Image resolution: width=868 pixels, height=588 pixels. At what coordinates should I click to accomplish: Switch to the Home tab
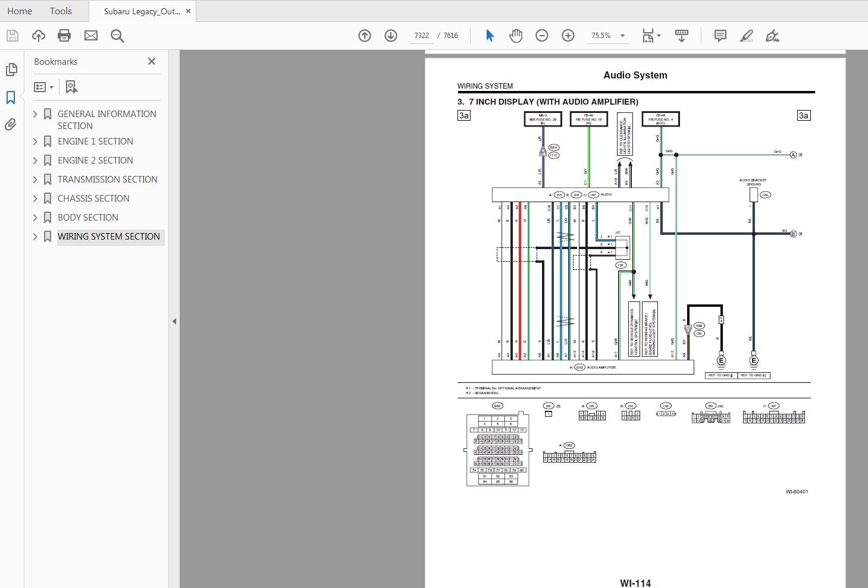point(20,11)
